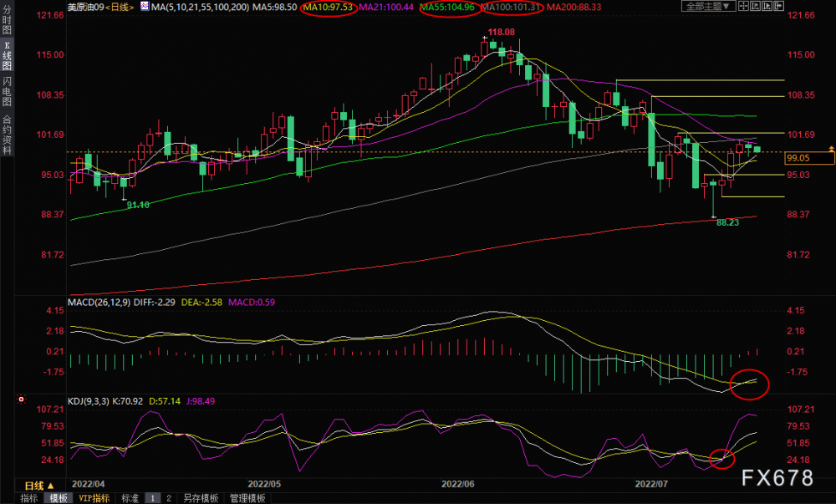Enable the crosshair cursor tool icon
This screenshot has height=504, width=836.
[x=743, y=7]
